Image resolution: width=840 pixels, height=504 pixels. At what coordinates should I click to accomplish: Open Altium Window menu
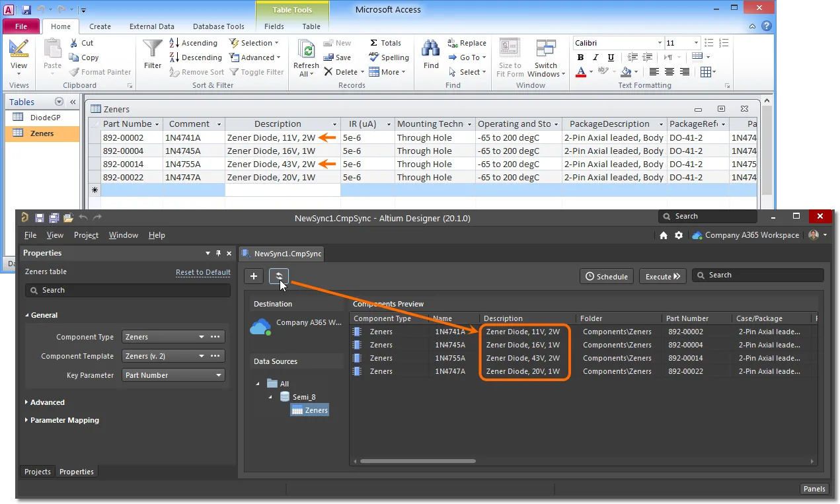point(124,235)
